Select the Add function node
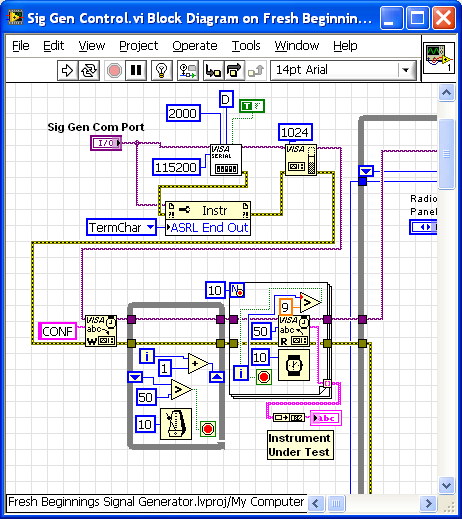 point(198,363)
